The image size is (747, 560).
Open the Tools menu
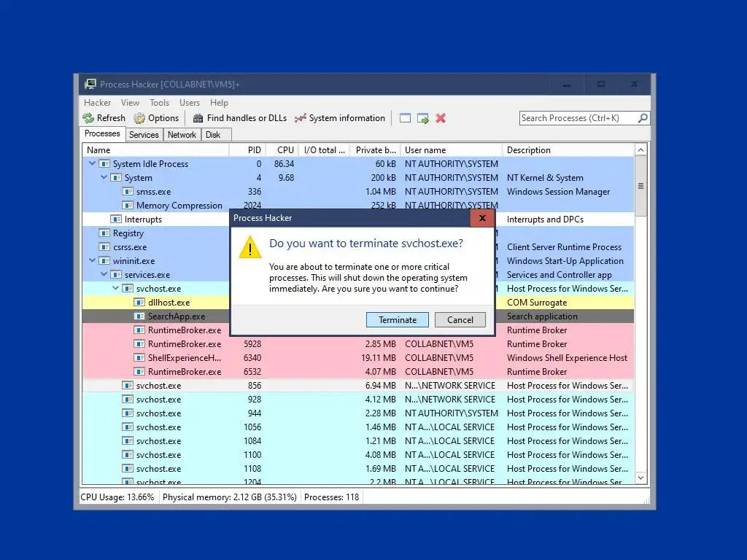point(160,103)
